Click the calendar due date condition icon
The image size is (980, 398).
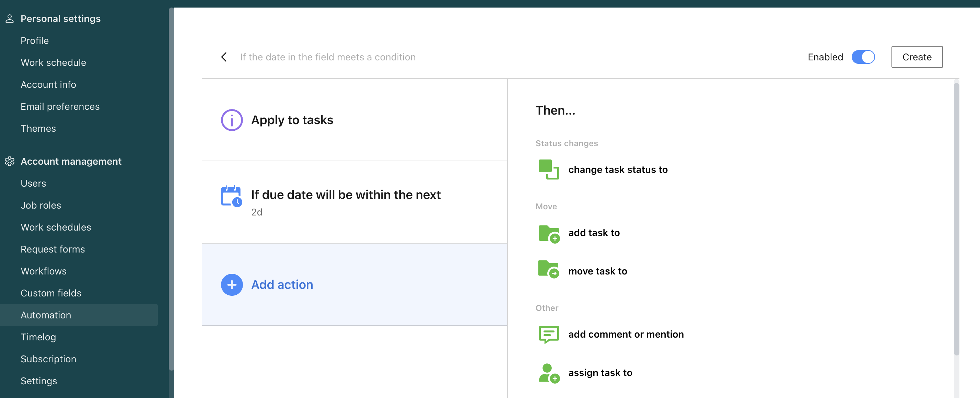231,196
